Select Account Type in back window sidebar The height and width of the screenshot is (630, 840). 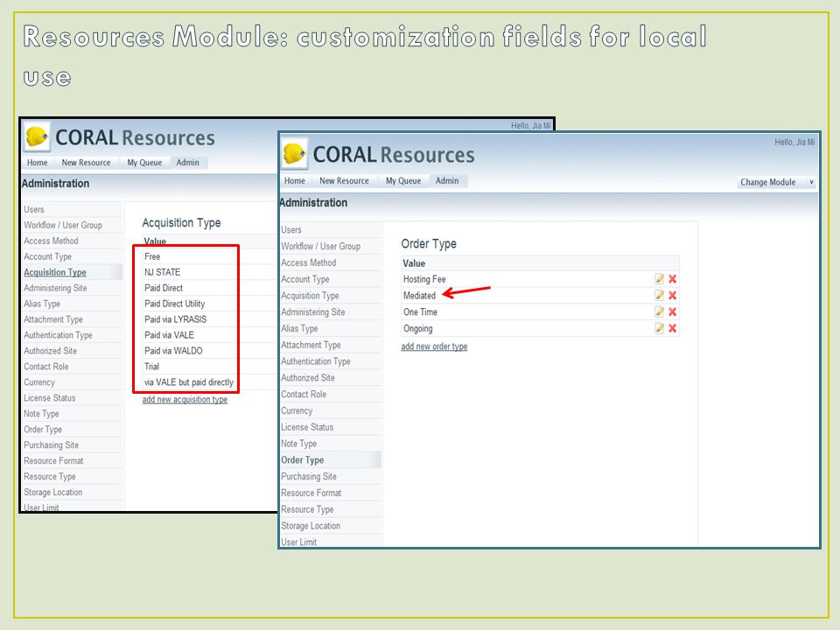coord(73,256)
